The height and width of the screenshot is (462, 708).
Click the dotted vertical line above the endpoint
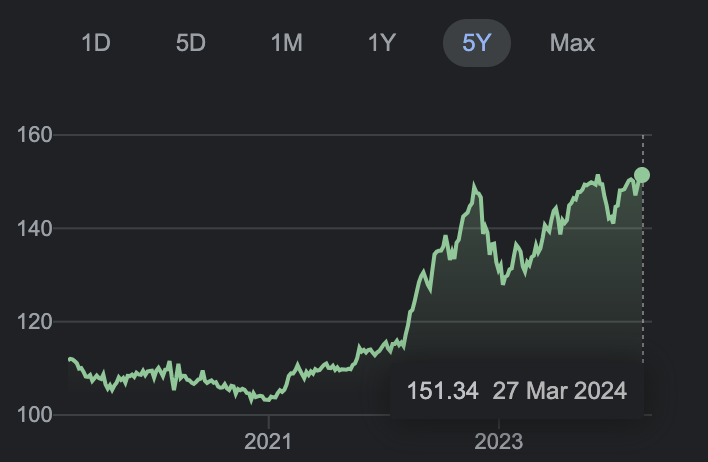(x=642, y=150)
